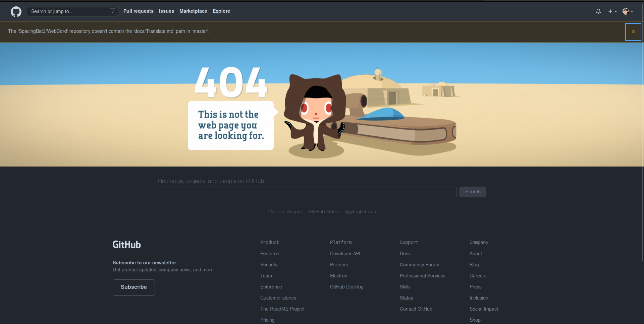Open the profile avatar menu
Image resolution: width=644 pixels, height=324 pixels.
coord(626,11)
